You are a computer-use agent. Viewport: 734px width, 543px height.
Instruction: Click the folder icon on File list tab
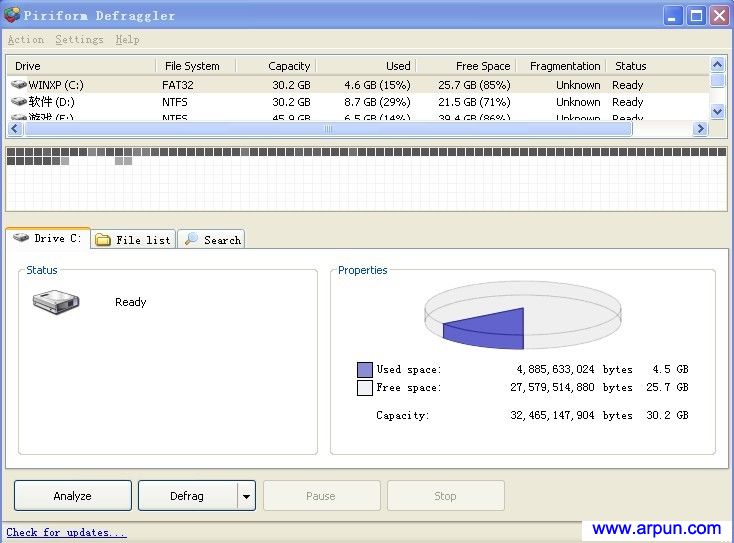tap(103, 240)
